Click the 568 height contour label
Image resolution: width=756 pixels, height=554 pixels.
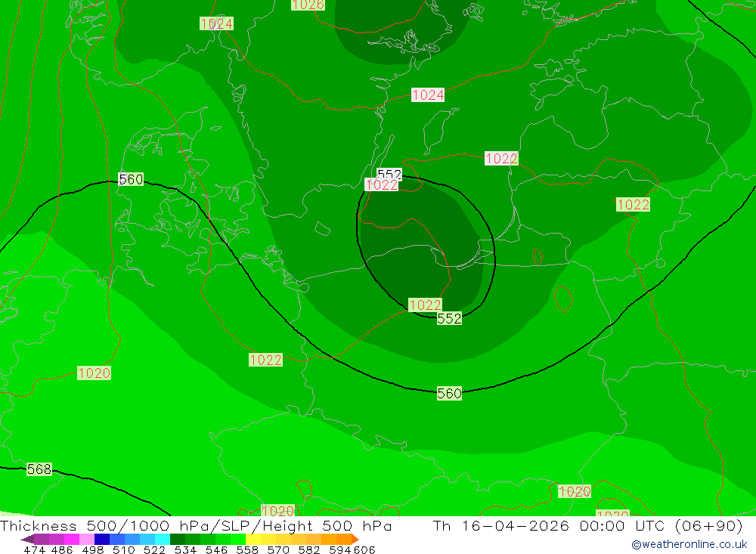(x=39, y=469)
